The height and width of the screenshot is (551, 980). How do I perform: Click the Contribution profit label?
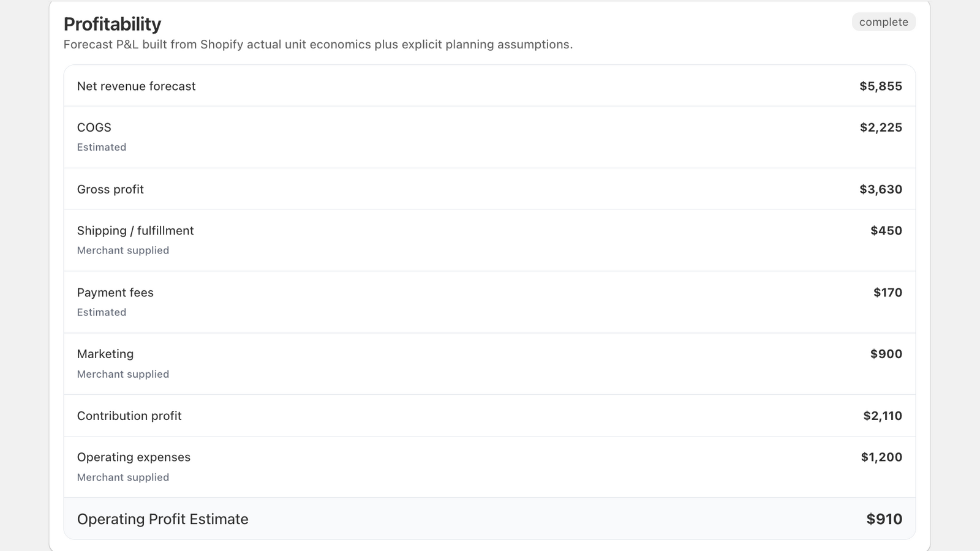[x=129, y=416]
